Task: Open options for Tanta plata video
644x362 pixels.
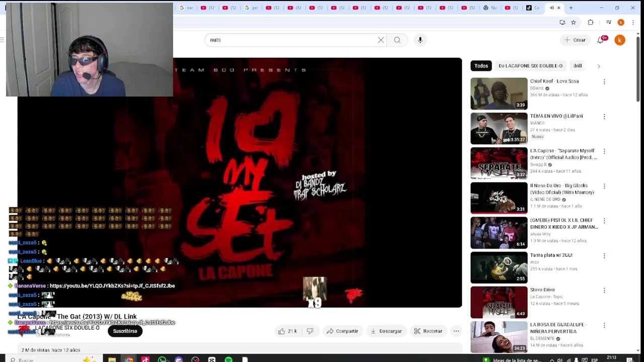Action: click(x=604, y=255)
